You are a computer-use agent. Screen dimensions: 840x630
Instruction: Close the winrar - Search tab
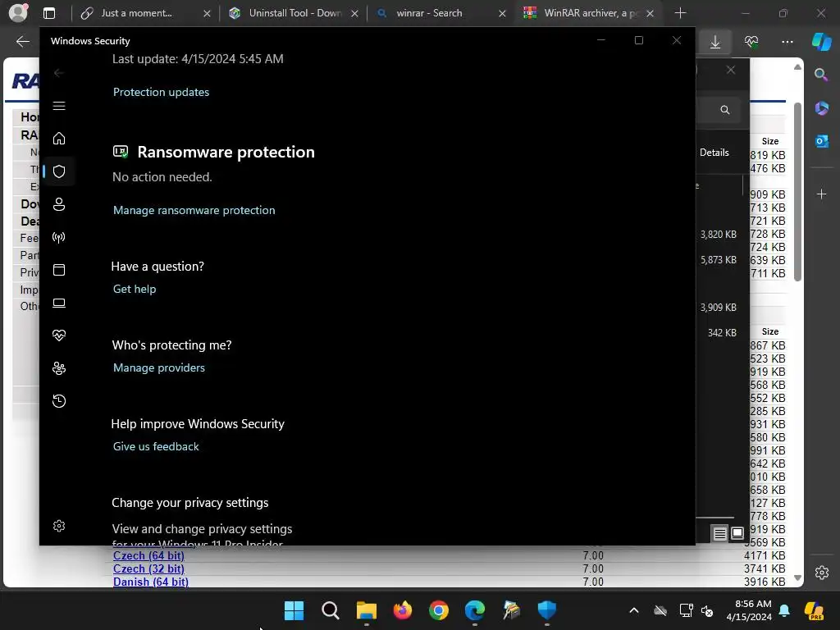coord(502,13)
